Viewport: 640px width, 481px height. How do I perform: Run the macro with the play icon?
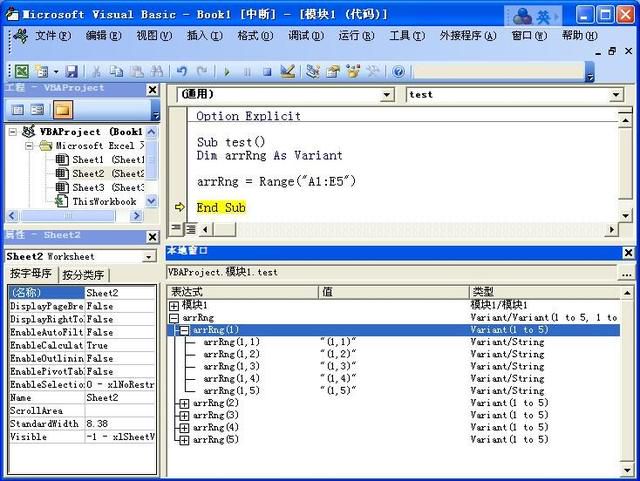227,72
